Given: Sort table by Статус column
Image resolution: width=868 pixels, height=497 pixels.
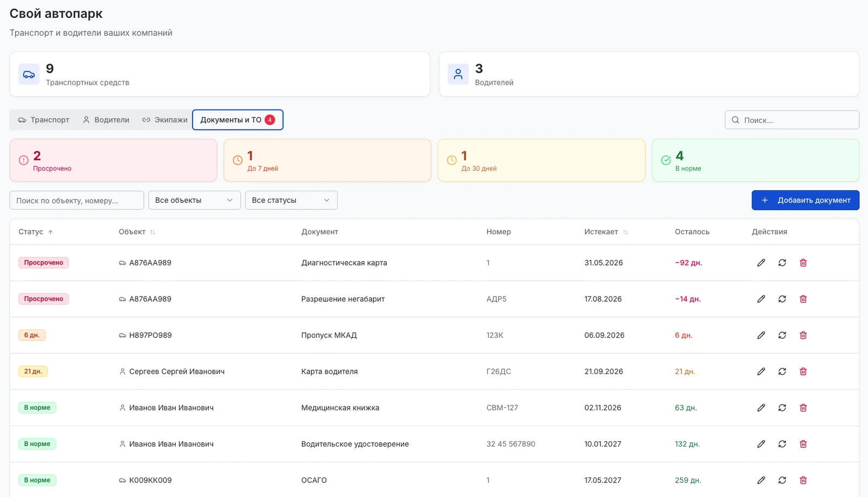Looking at the screenshot, I should pos(36,232).
